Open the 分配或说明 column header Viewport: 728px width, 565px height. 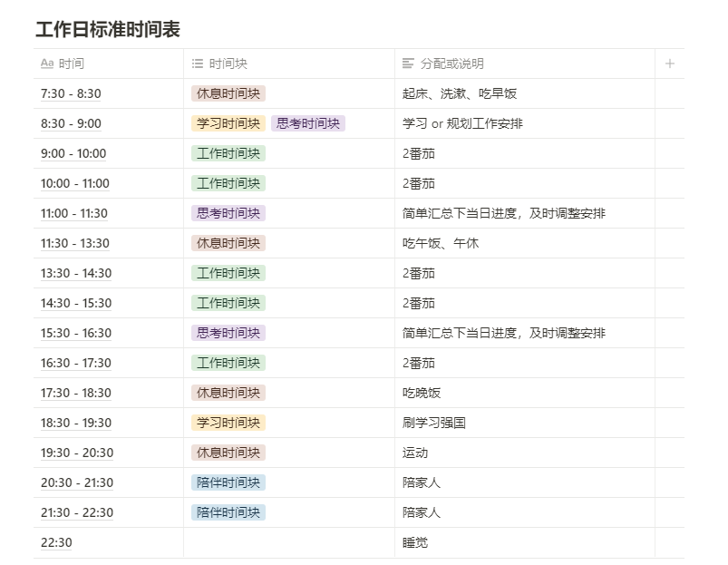click(525, 63)
